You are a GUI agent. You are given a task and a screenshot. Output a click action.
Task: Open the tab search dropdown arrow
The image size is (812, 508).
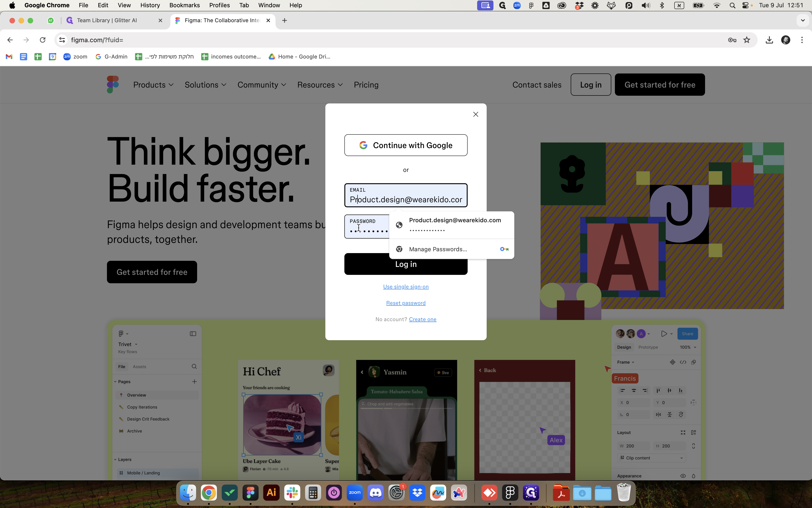pos(803,20)
